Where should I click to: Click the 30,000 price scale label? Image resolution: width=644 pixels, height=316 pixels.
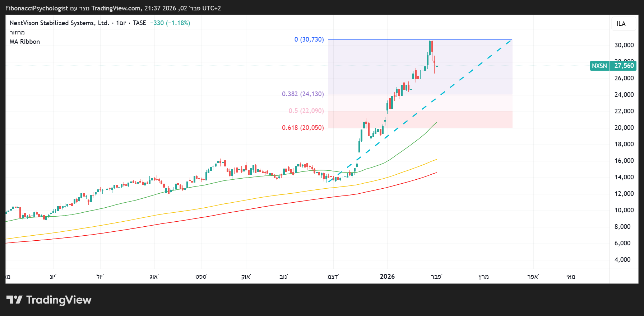(624, 45)
